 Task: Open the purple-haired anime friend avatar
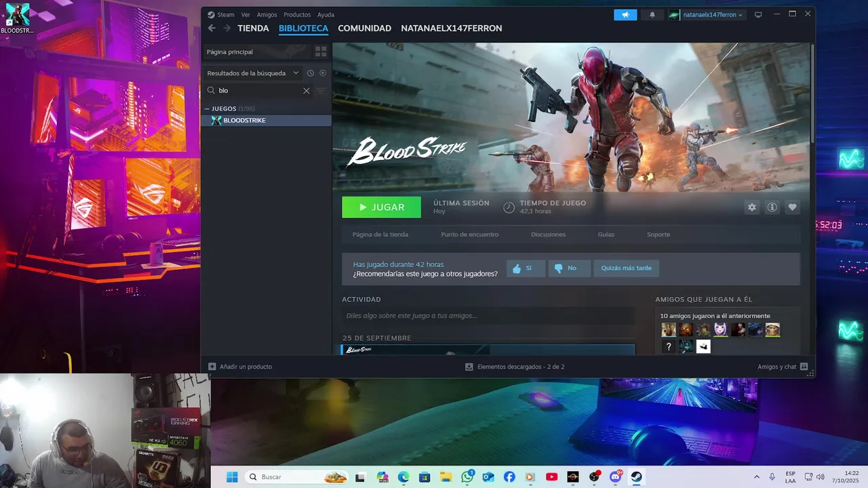[x=720, y=330]
